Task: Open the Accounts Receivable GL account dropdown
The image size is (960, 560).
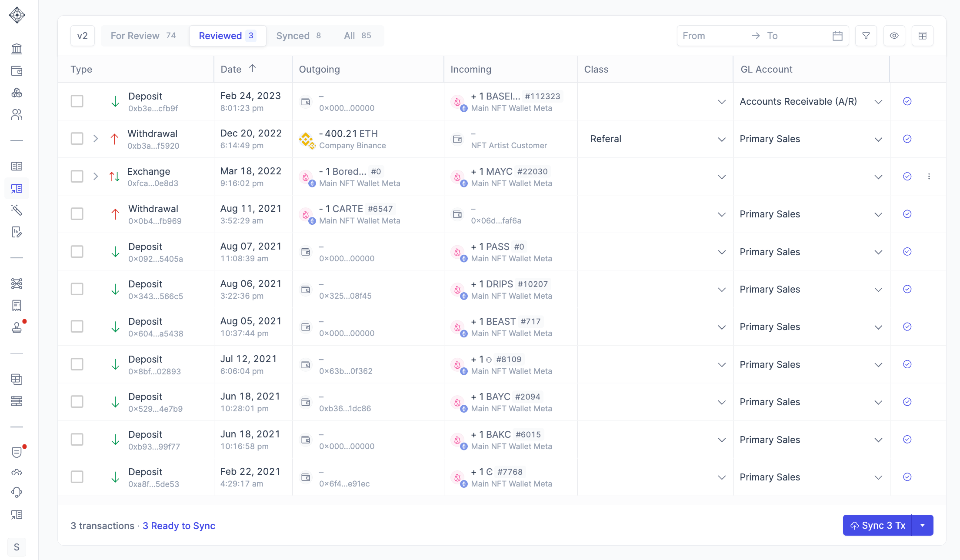Action: pos(878,102)
